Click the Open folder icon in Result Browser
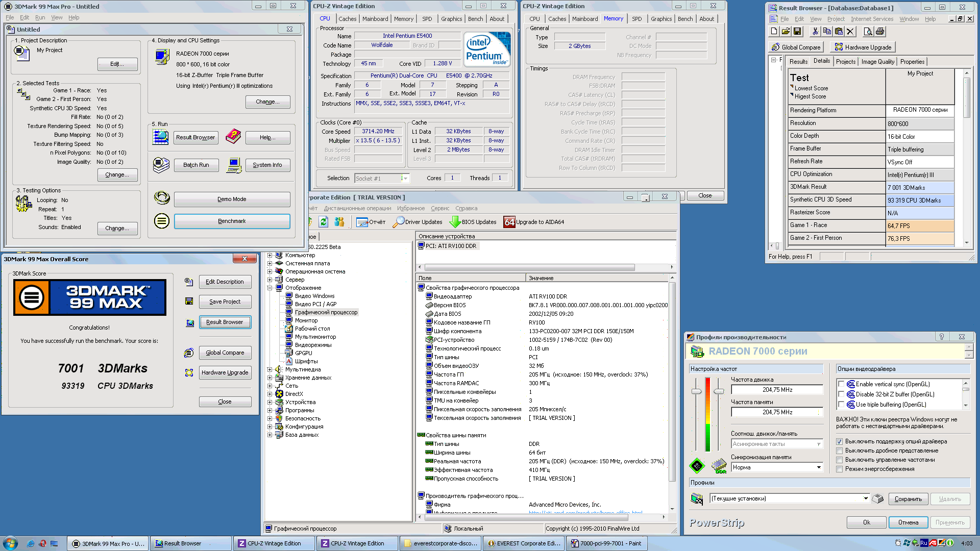This screenshot has height=551, width=980. click(x=786, y=32)
